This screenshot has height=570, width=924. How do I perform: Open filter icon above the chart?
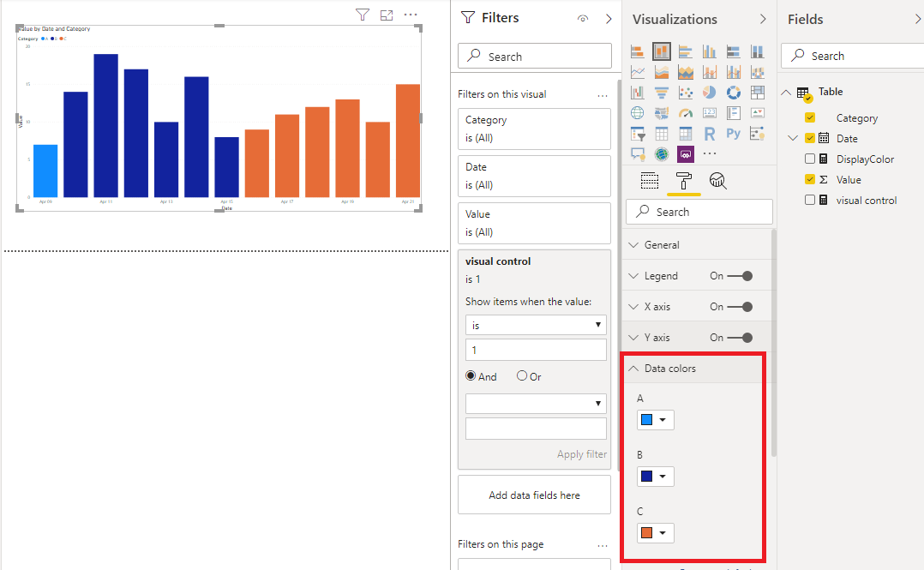click(x=363, y=15)
